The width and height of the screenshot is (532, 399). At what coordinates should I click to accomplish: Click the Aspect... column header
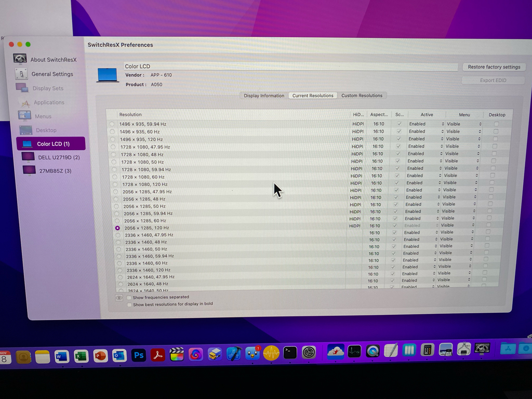click(x=379, y=115)
